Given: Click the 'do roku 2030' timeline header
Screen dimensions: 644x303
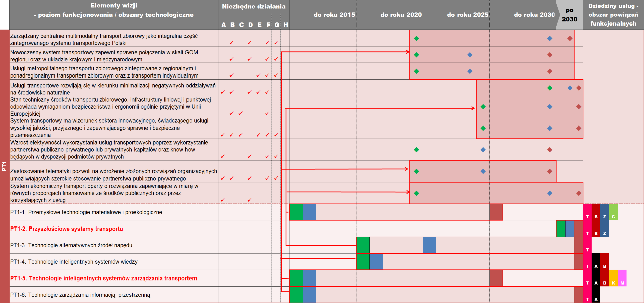Looking at the screenshot, I should click(534, 15).
